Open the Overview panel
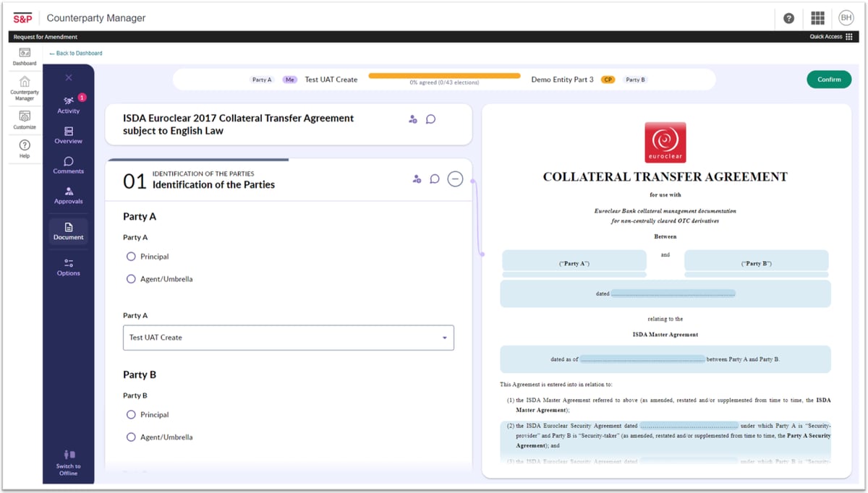The image size is (868, 493). coord(69,135)
